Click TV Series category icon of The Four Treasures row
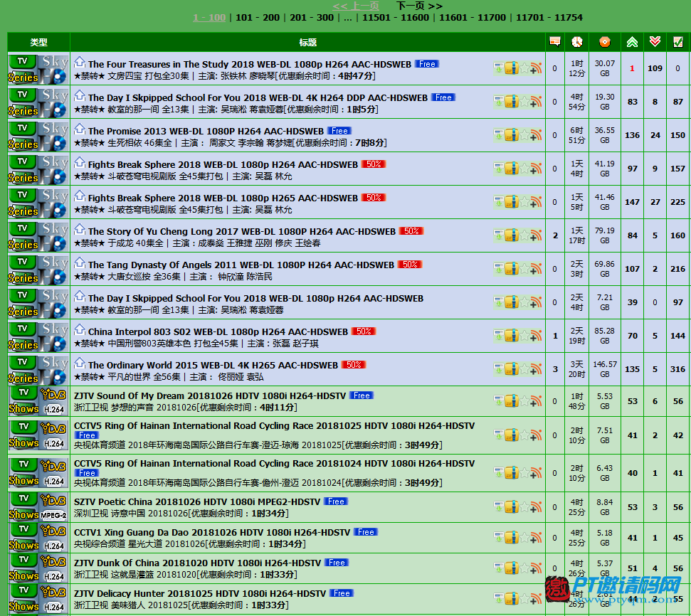691x616 pixels. click(x=23, y=69)
